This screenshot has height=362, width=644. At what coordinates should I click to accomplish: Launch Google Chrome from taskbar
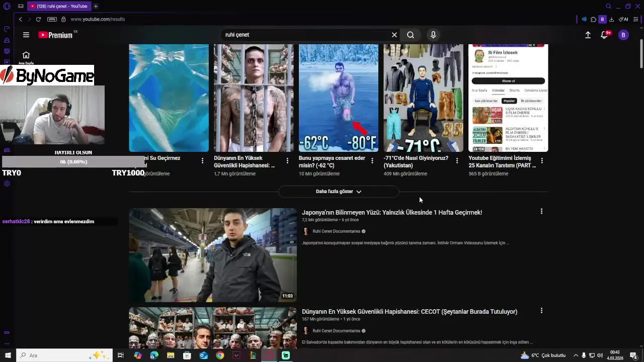220,355
